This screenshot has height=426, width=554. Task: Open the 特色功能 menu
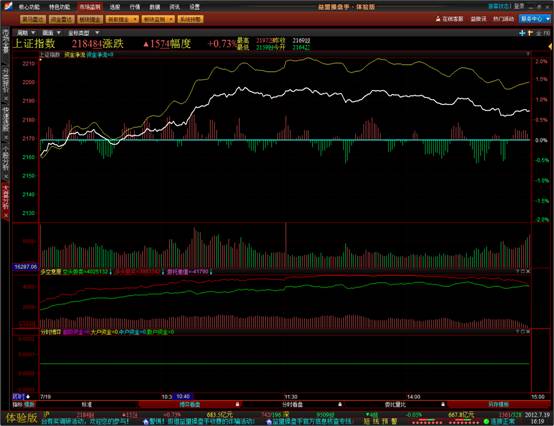tap(59, 7)
